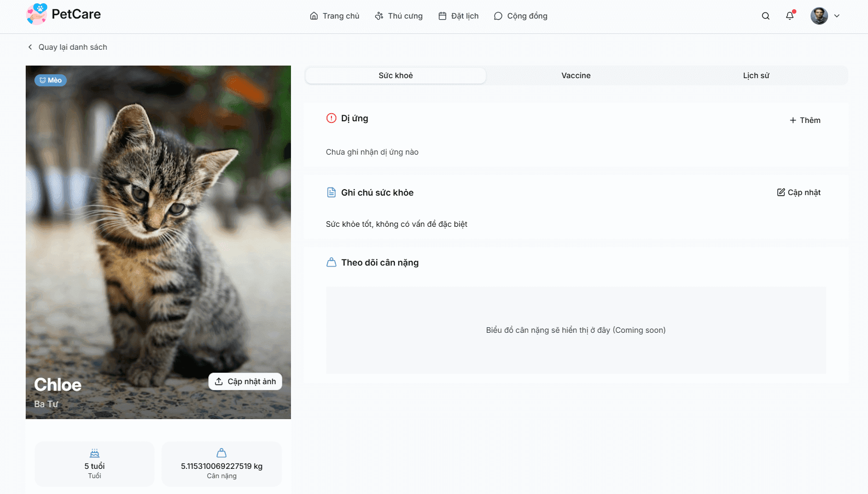This screenshot has height=494, width=868.
Task: Click the weight icon above Cân nặng
Action: coord(222,453)
